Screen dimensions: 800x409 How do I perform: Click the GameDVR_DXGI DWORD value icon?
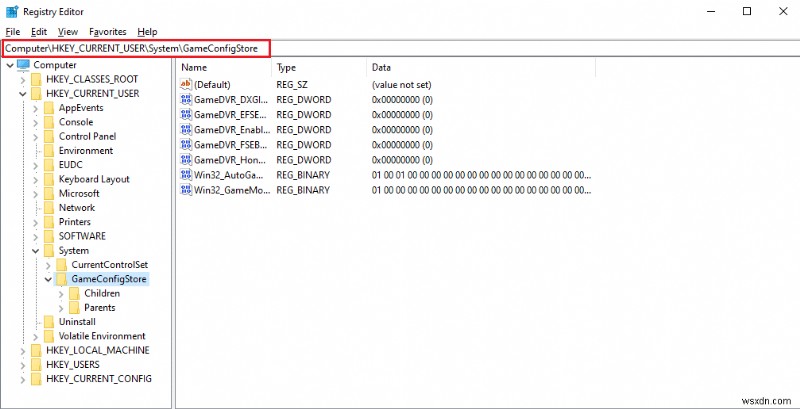(x=186, y=99)
